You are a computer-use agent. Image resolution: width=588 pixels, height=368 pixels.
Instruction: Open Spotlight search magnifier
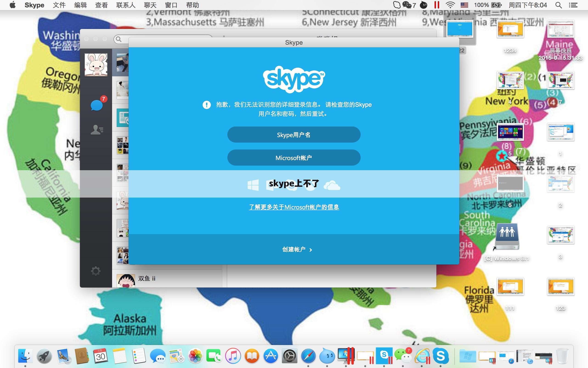[559, 5]
